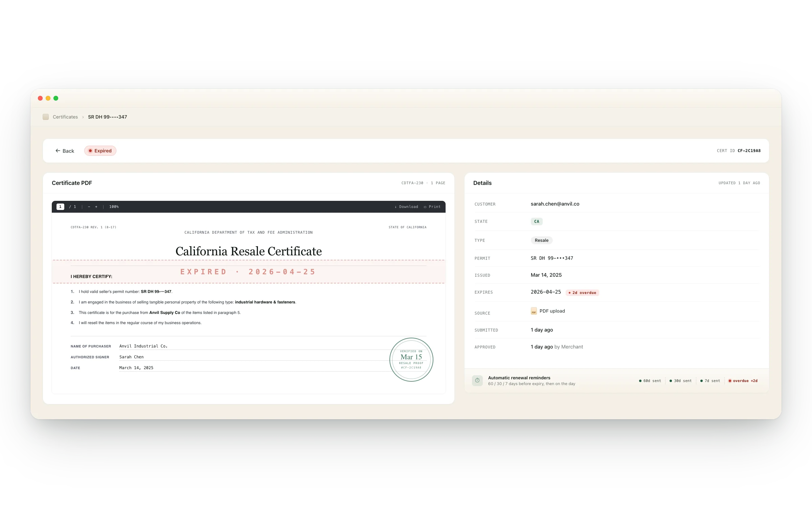Image resolution: width=812 pixels, height=508 pixels.
Task: Click the CDTFA-230 REV. 1 (8-17) form code
Action: (93, 227)
